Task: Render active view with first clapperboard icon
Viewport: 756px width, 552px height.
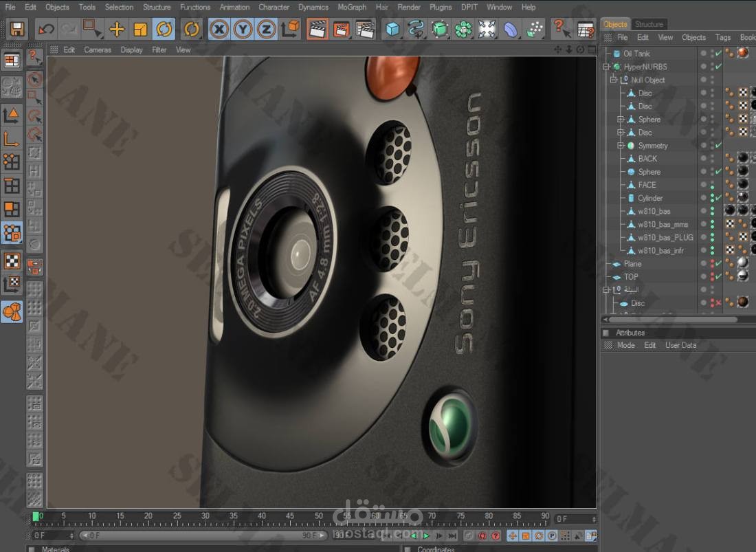Action: point(318,29)
